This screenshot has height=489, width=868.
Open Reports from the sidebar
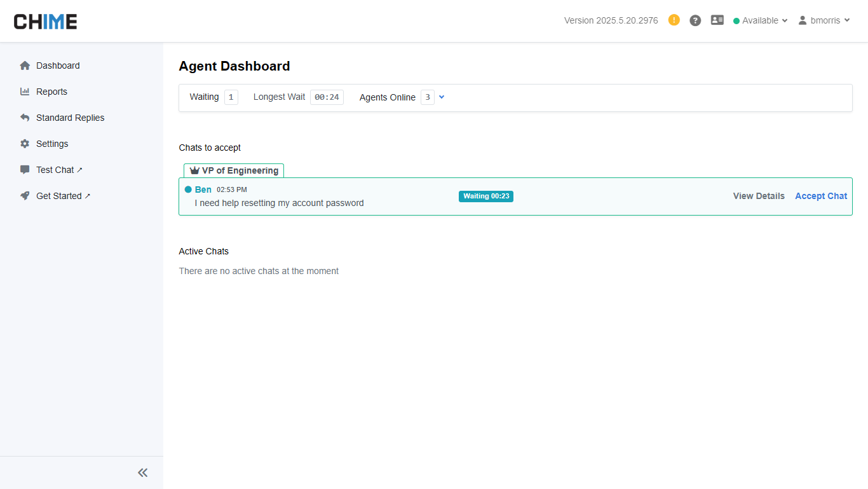pos(51,92)
